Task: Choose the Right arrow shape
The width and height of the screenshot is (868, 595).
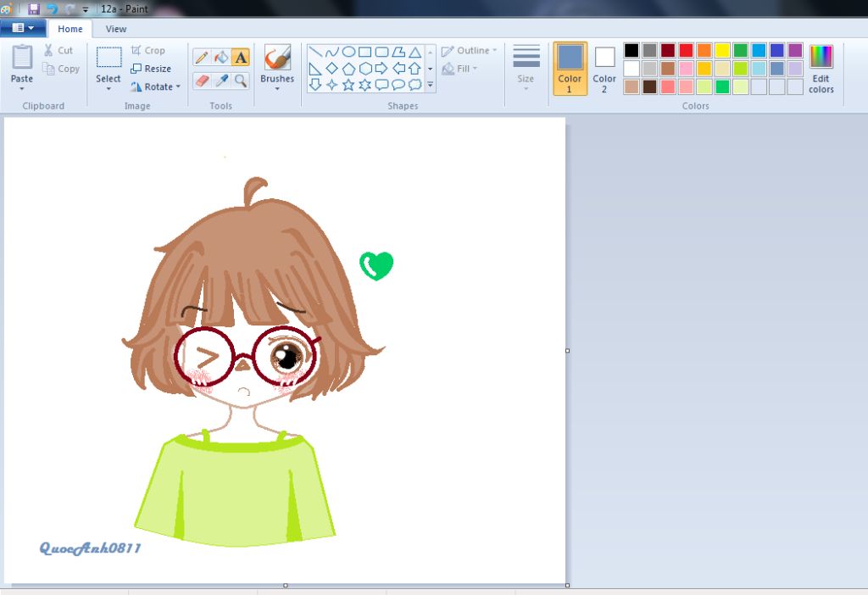Action: tap(381, 69)
